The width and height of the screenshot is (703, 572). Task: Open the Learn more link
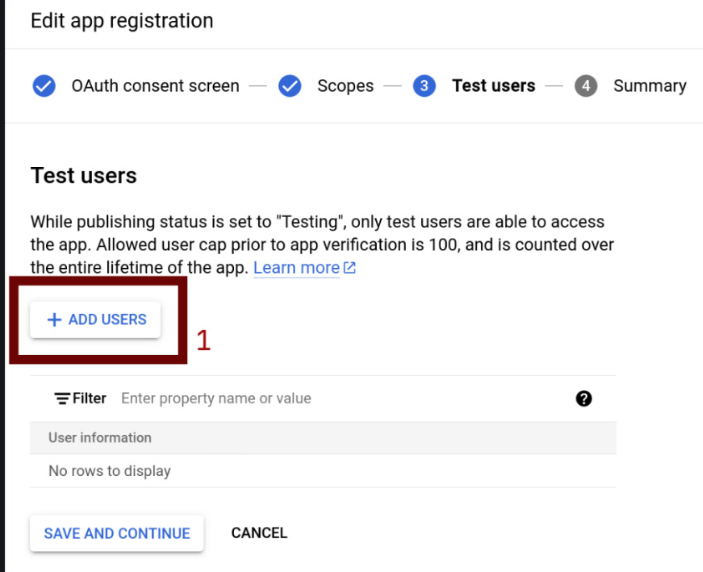[296, 268]
